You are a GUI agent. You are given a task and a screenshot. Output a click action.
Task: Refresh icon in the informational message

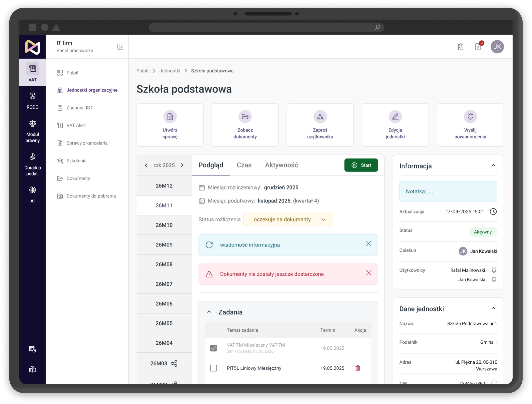pos(209,245)
